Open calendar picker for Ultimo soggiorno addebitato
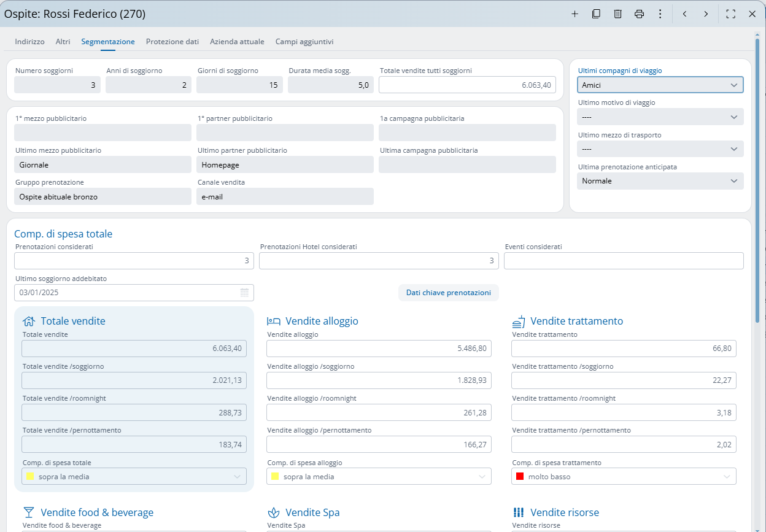The height and width of the screenshot is (532, 766). click(x=244, y=293)
